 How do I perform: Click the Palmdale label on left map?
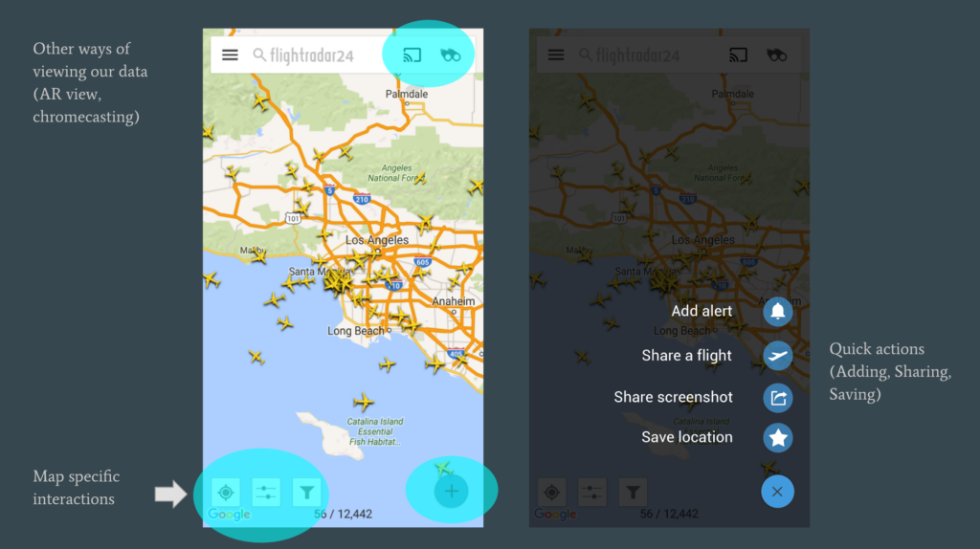pyautogui.click(x=407, y=94)
